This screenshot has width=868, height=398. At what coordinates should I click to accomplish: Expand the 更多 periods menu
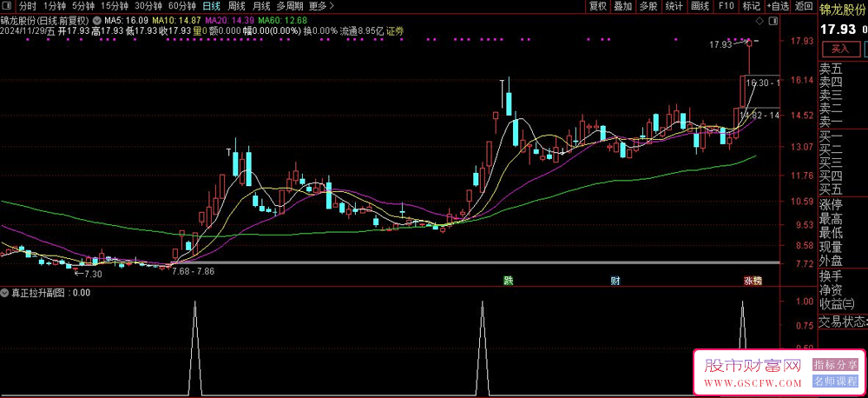tap(322, 7)
